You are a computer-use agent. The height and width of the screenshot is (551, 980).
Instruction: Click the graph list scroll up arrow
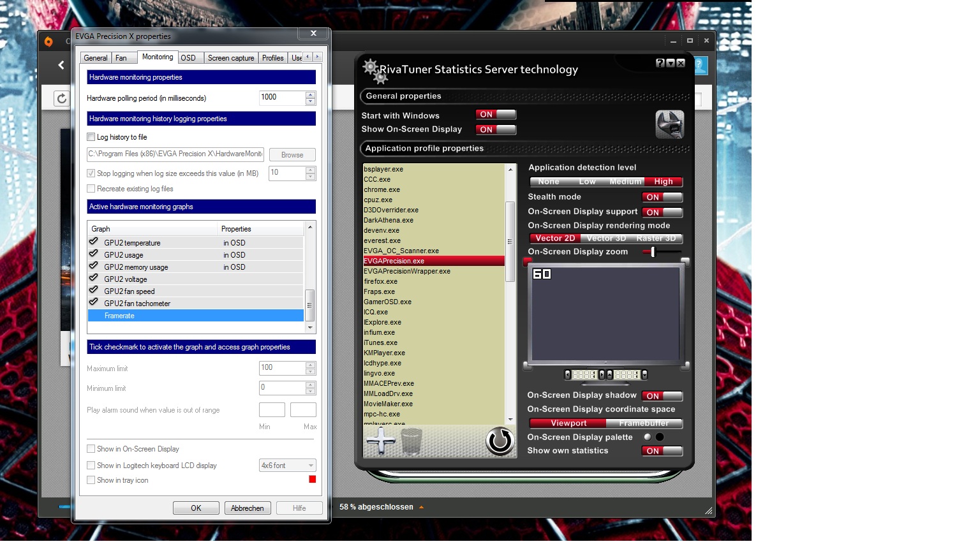(310, 227)
